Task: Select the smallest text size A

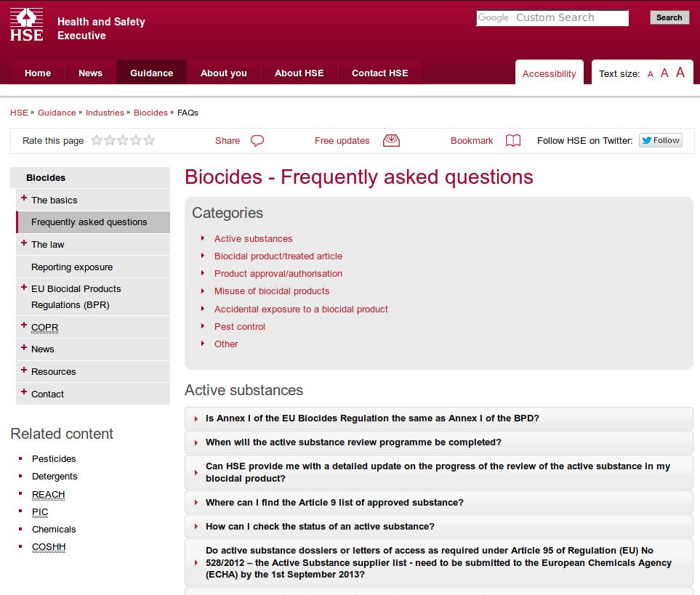Action: 651,75
